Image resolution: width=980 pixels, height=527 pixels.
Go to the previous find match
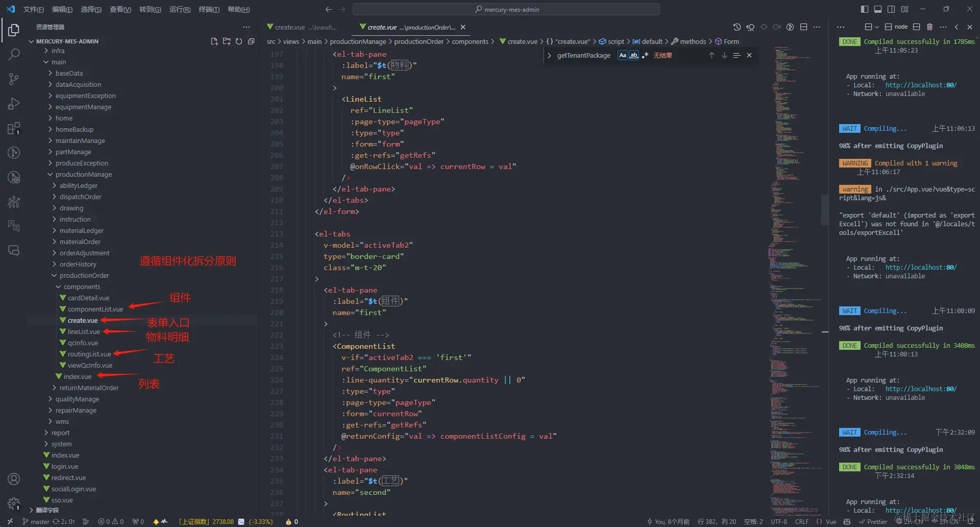(712, 55)
